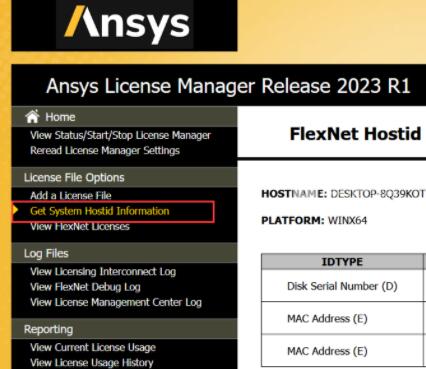Click the IDTYPE column header
The image size is (426, 369).
point(342,262)
